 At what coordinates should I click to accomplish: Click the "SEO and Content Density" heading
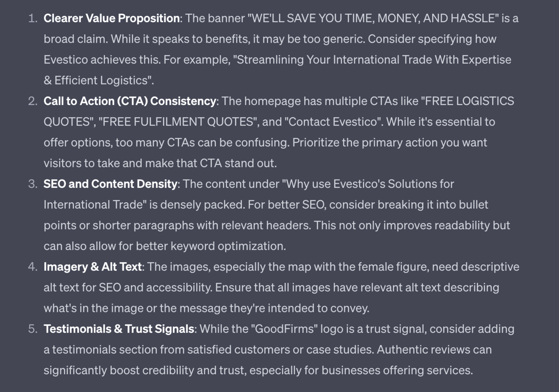tap(110, 184)
